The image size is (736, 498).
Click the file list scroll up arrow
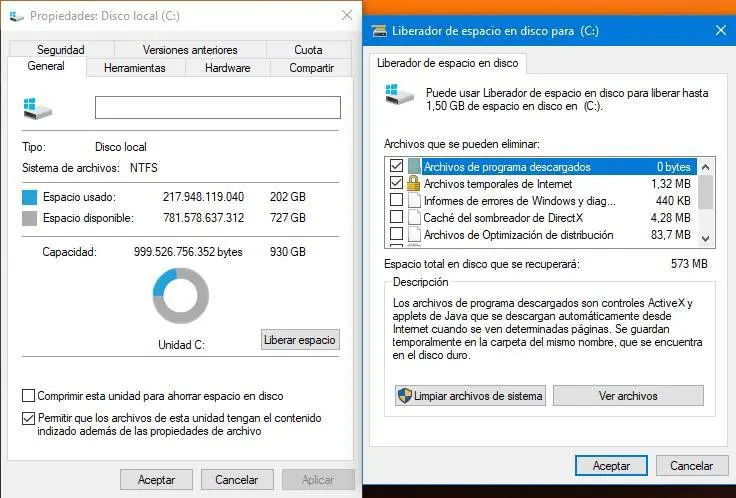705,167
